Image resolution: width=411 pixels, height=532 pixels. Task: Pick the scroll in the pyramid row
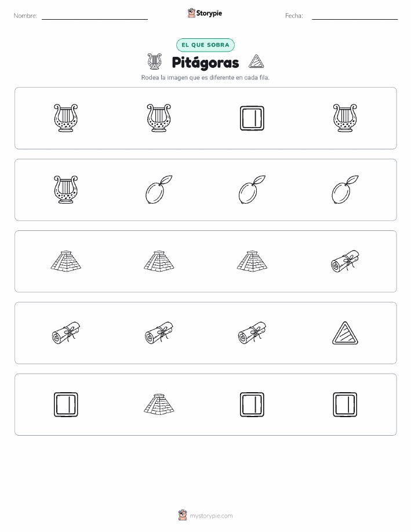[345, 261]
